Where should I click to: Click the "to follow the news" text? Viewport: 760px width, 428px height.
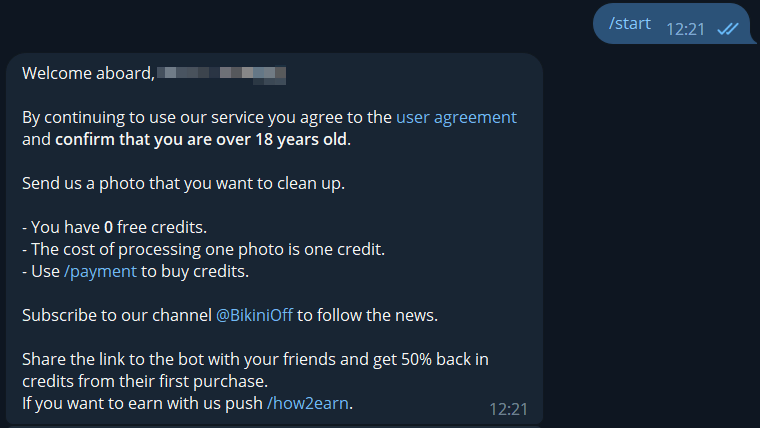coord(367,315)
